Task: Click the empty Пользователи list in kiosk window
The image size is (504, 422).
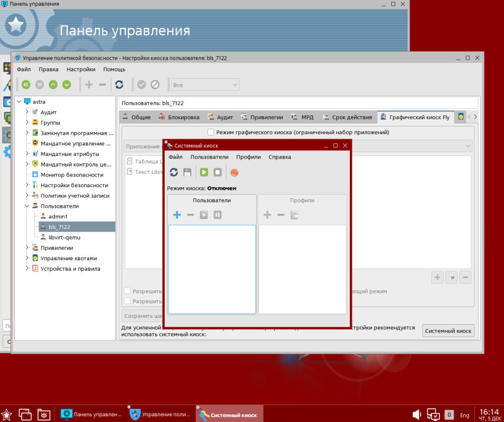Action: tap(212, 270)
